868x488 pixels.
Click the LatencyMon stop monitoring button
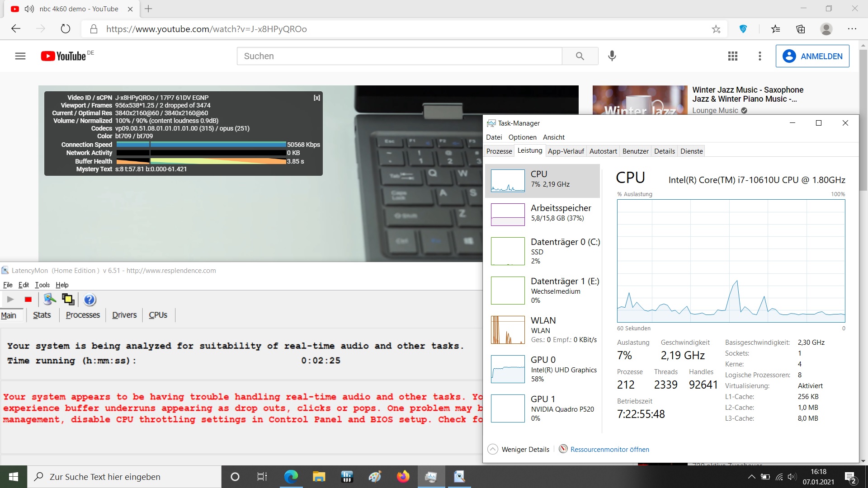pos(28,300)
